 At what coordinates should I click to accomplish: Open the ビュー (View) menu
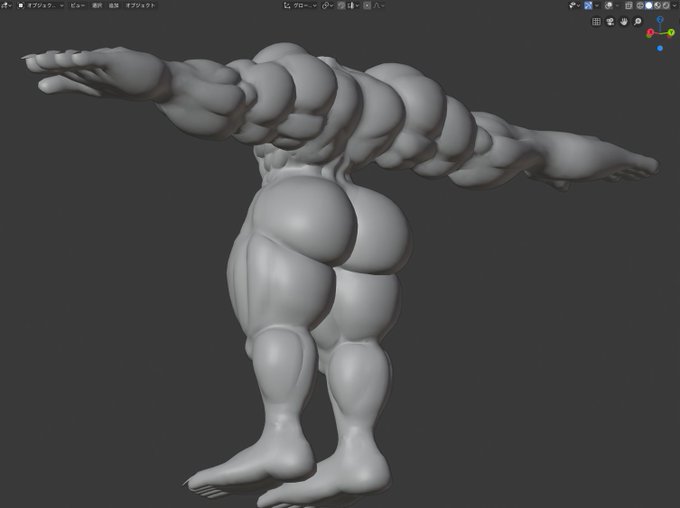point(77,5)
